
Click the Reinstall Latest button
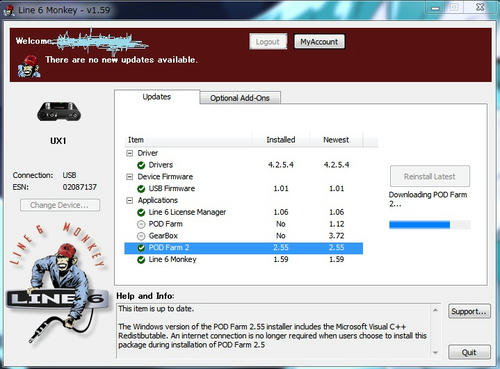tap(430, 176)
